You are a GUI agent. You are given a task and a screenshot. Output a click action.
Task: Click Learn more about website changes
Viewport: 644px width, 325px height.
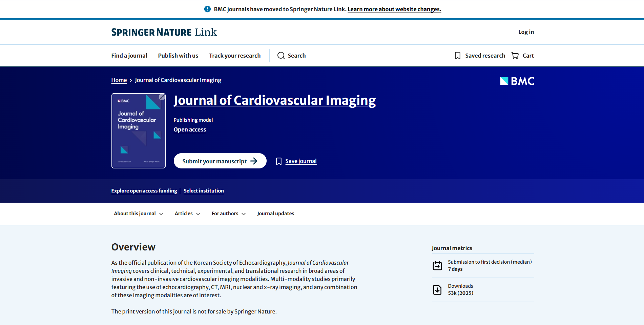tap(394, 9)
